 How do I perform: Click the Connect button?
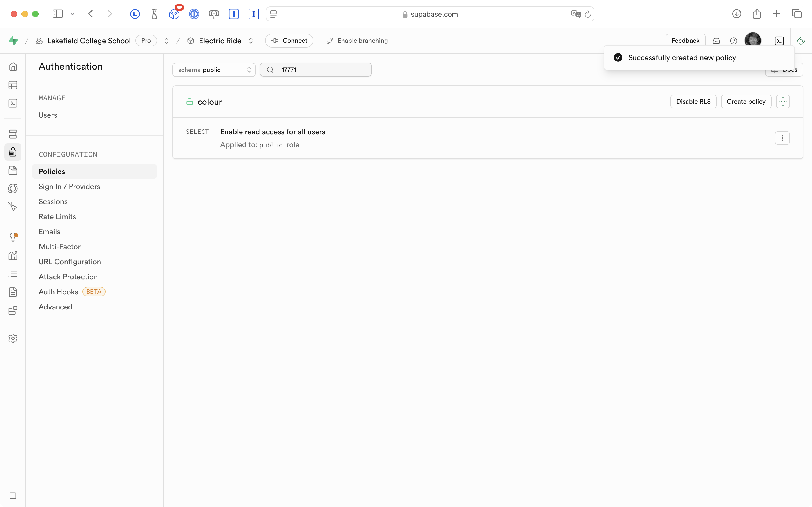(289, 41)
